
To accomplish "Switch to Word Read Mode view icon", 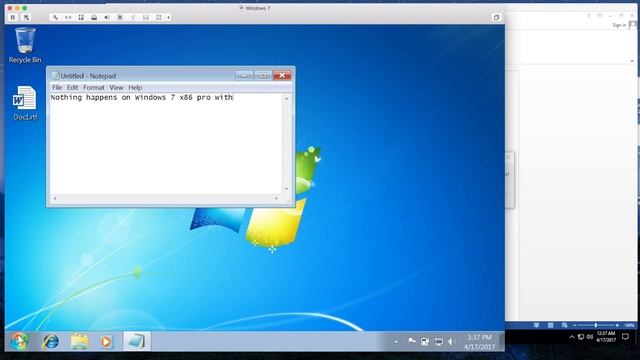I will pos(536,325).
